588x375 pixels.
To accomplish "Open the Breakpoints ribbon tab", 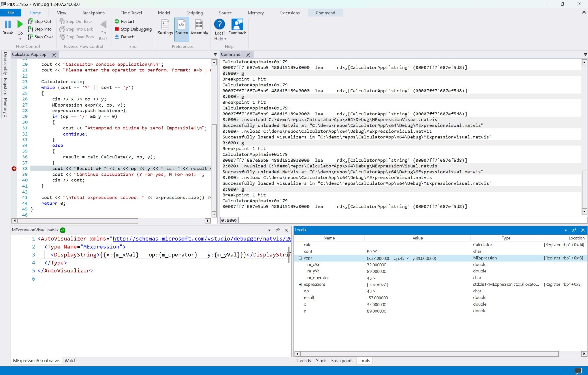I will pos(93,13).
